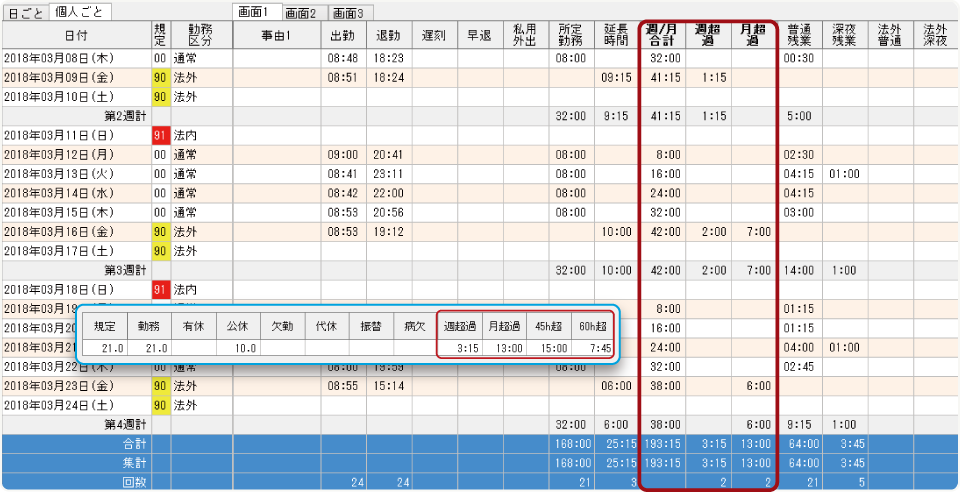Click clock-out time 15:14
The height and width of the screenshot is (492, 960).
[x=388, y=386]
